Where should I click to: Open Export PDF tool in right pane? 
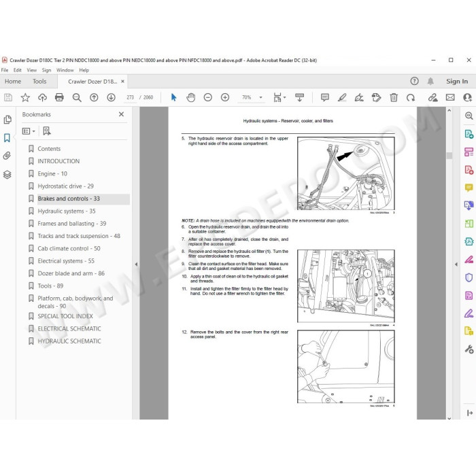coord(469,134)
